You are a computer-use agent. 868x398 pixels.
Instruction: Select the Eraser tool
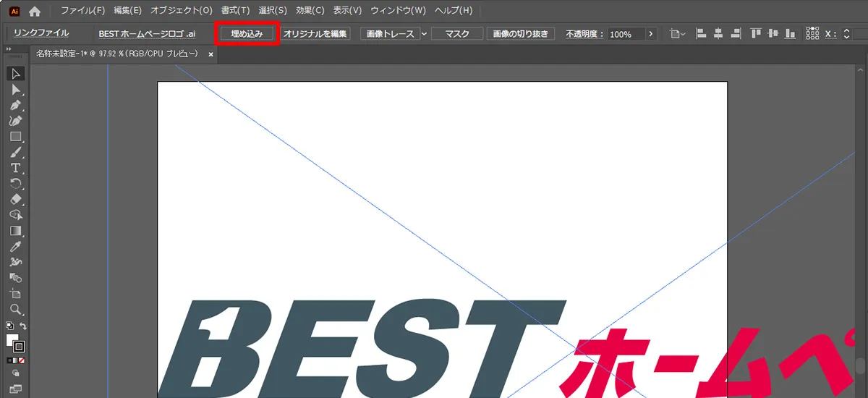coord(15,199)
